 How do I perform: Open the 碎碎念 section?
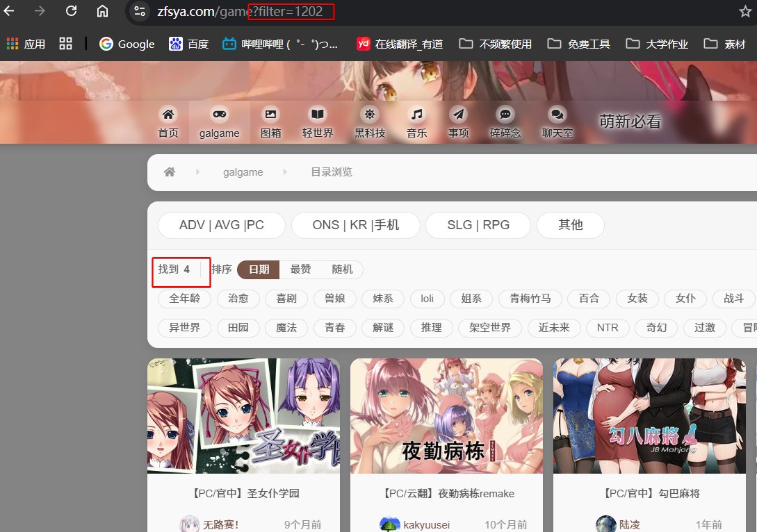(x=505, y=122)
